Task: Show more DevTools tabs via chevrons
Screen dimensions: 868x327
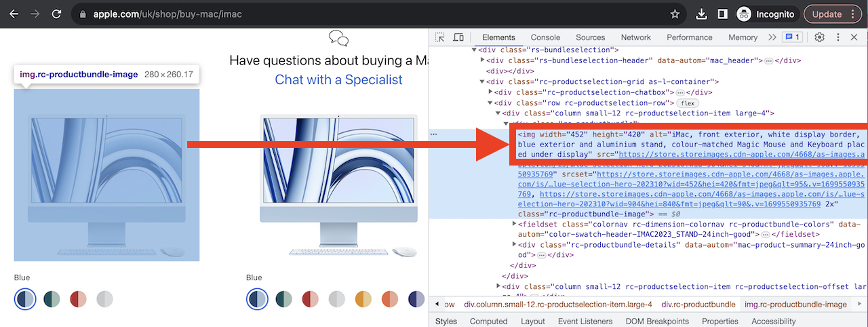Action: [x=772, y=37]
